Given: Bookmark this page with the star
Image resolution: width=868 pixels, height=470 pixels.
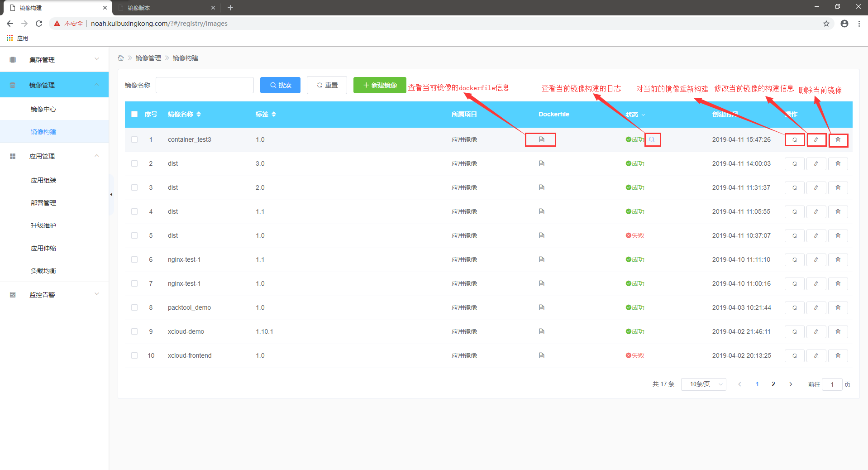Looking at the screenshot, I should click(x=826, y=24).
